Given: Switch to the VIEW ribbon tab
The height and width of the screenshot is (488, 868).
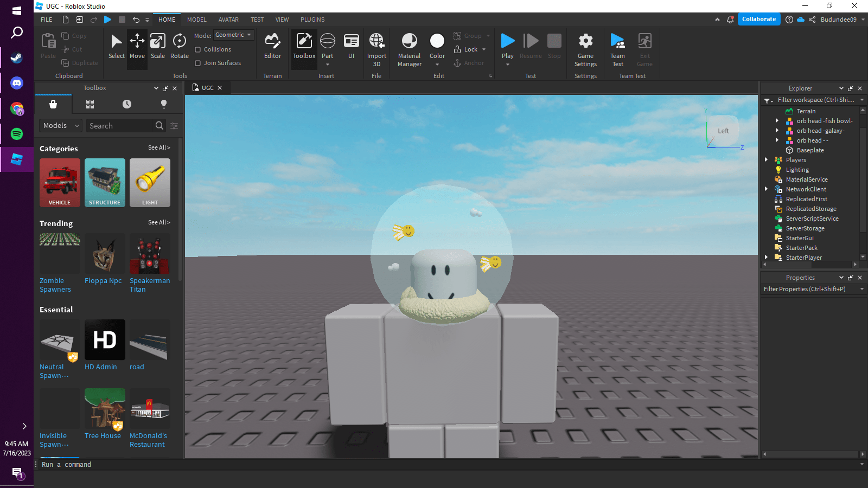Looking at the screenshot, I should tap(282, 20).
